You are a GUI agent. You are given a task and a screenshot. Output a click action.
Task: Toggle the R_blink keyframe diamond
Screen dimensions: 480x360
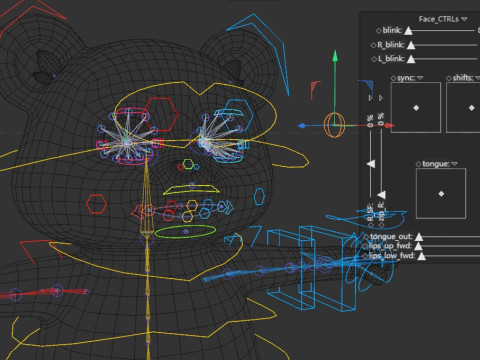pos(373,45)
